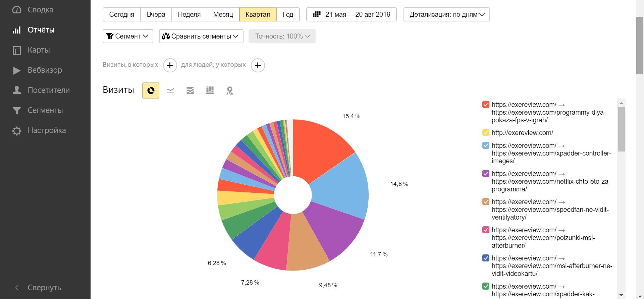Select the Квартал period tab
This screenshot has height=299, width=644.
point(258,14)
